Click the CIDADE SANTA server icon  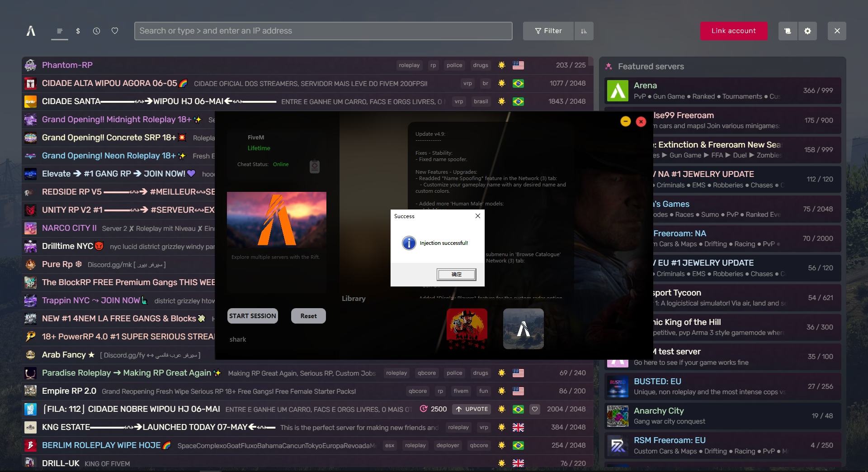30,101
